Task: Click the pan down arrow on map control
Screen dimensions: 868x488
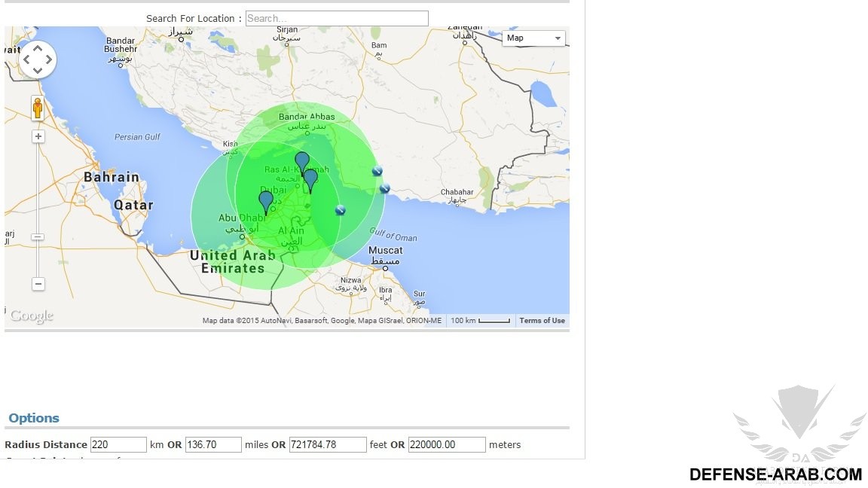Action: pyautogui.click(x=38, y=70)
